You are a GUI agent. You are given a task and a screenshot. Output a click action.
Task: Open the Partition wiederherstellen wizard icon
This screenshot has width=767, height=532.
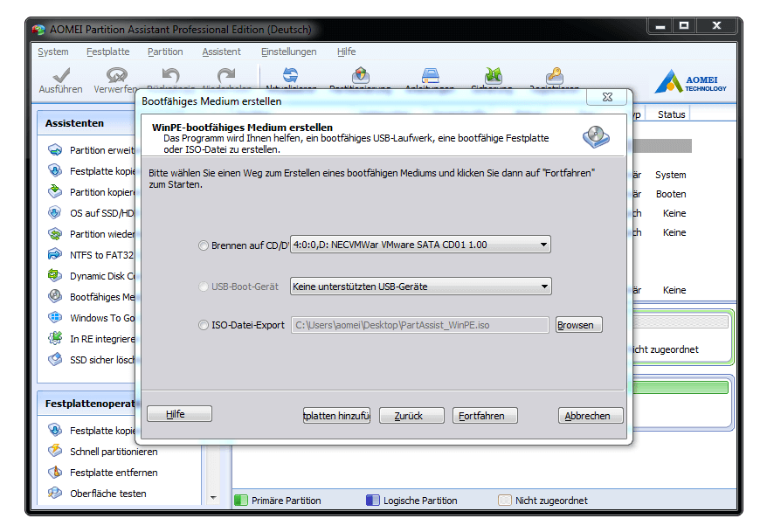coord(55,234)
